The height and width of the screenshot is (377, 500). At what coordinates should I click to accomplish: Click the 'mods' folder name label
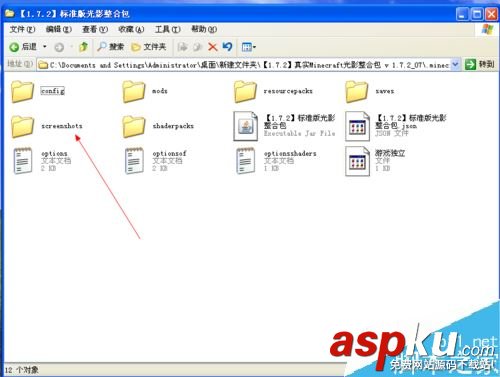[160, 91]
